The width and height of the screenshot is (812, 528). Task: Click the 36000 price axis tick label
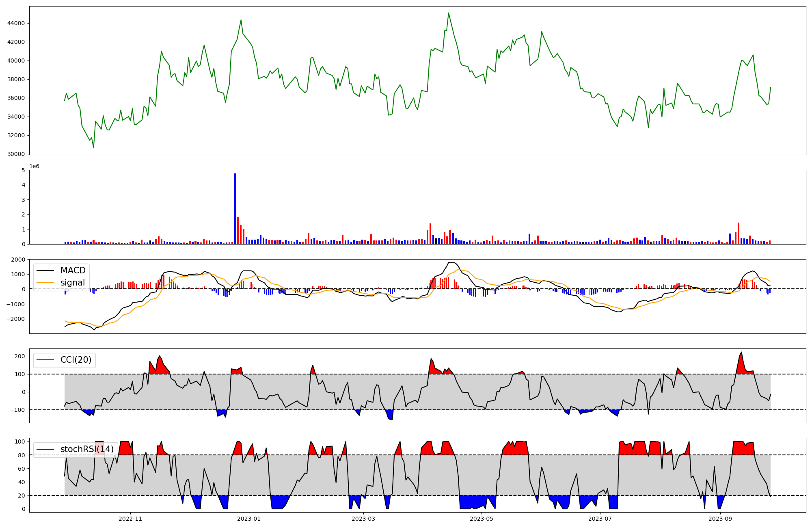(16, 98)
